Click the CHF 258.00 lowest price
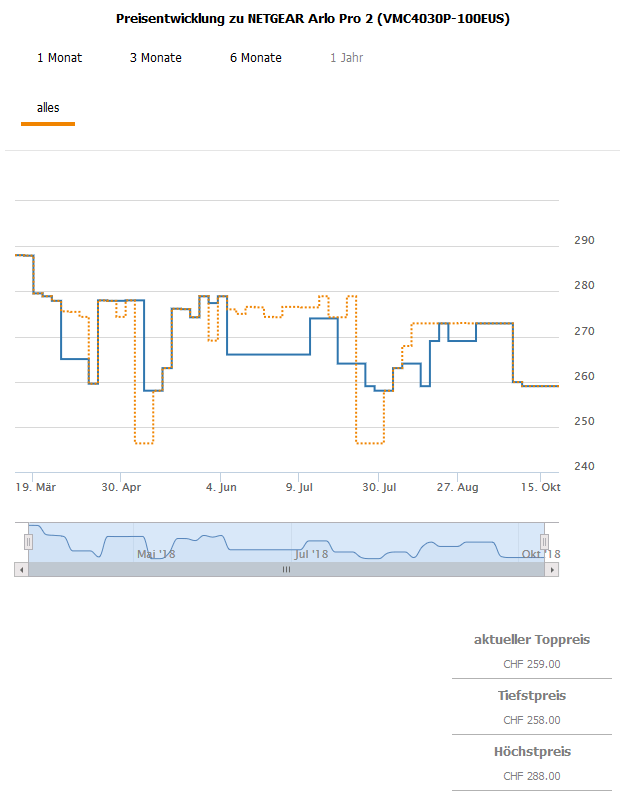 tap(532, 721)
